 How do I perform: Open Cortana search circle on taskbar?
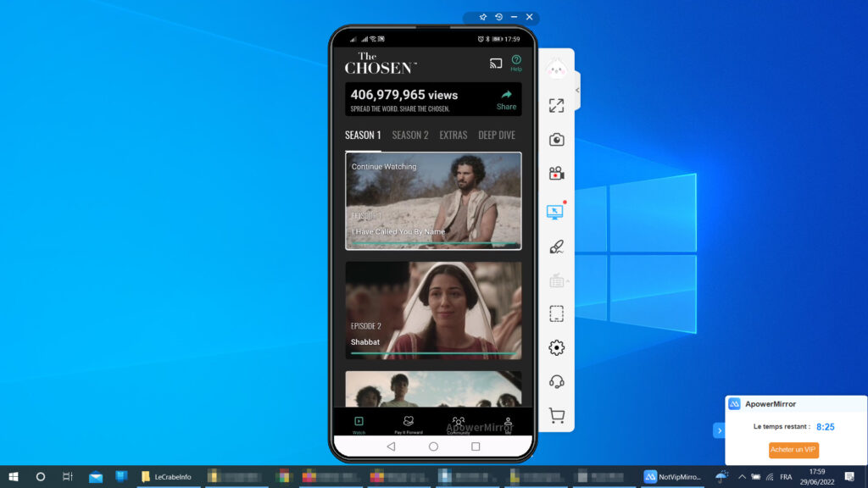point(41,476)
